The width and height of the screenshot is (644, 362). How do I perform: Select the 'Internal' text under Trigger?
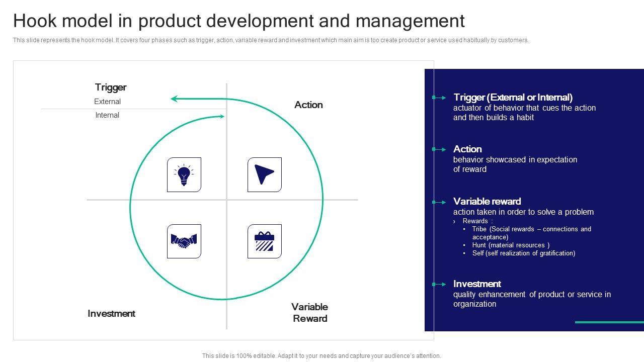point(108,115)
